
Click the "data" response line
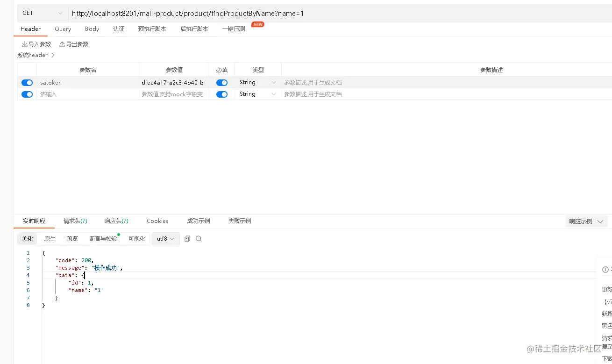coord(70,275)
